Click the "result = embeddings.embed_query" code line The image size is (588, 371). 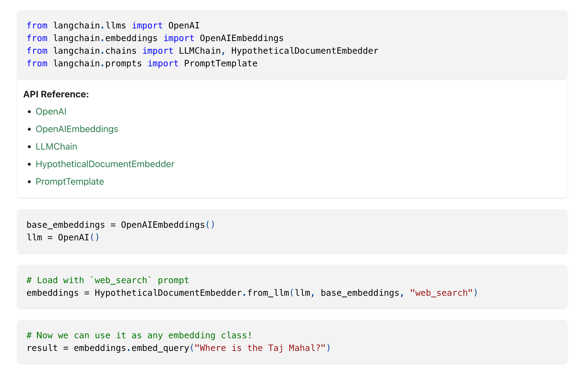tap(179, 348)
